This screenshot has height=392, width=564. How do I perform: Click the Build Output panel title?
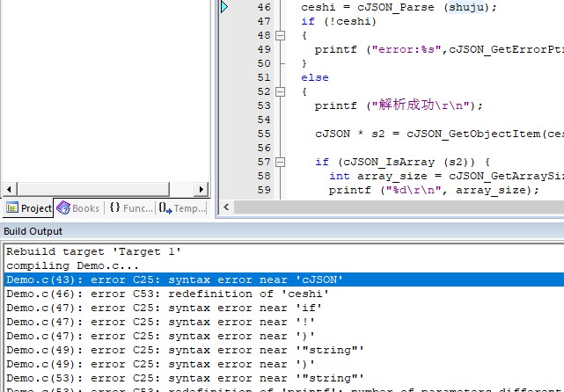tap(33, 231)
